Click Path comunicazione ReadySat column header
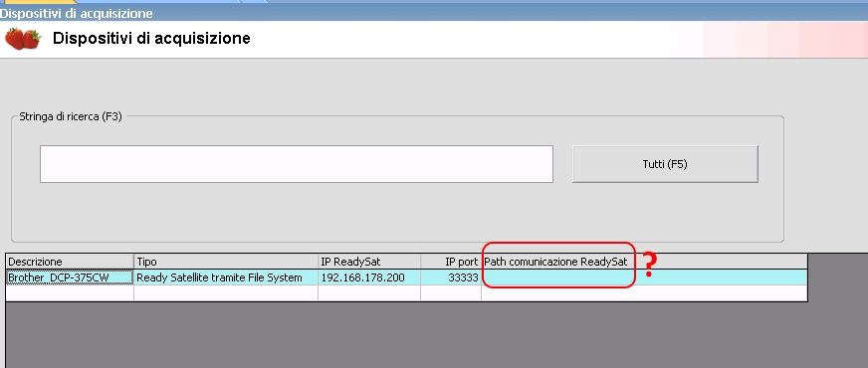 [644, 262]
